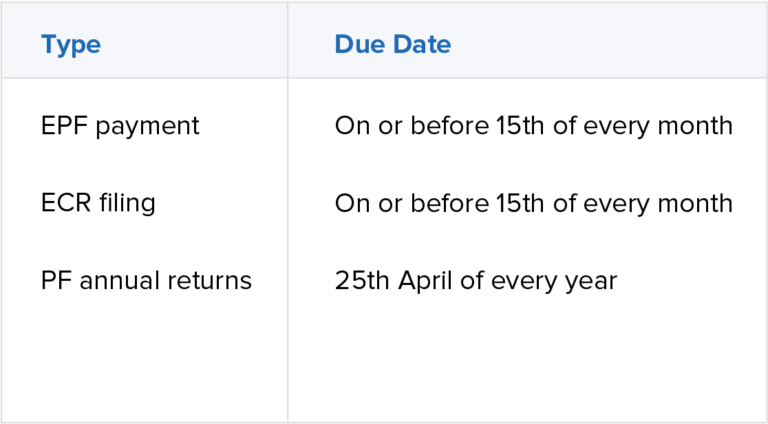
Task: Click the "Type" column header
Action: (70, 45)
